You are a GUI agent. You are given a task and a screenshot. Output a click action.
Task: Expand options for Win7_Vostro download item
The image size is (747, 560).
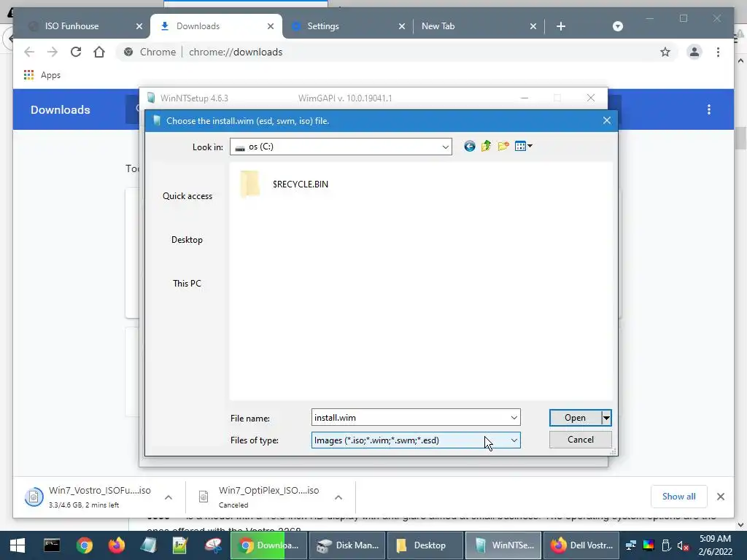click(x=169, y=497)
